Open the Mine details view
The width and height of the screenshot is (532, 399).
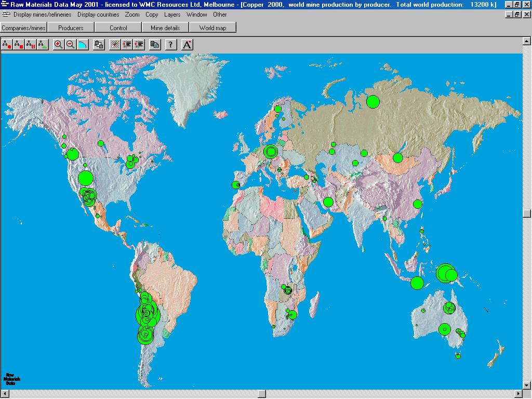pos(165,28)
